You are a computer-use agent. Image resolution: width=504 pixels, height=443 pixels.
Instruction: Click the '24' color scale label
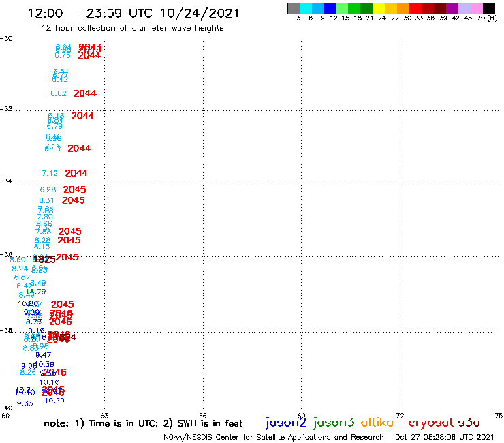(382, 18)
